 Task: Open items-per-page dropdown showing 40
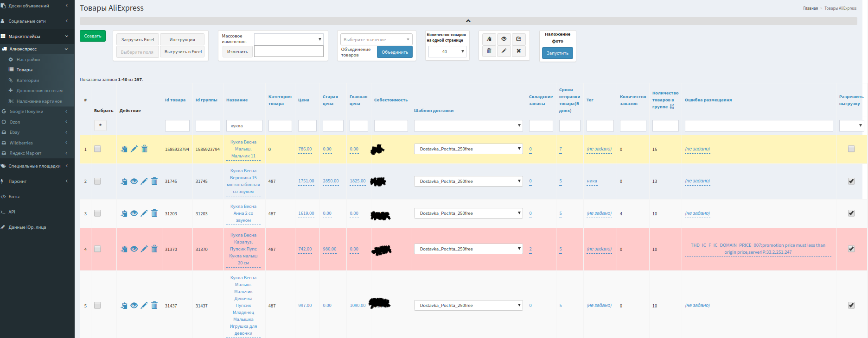pyautogui.click(x=447, y=51)
